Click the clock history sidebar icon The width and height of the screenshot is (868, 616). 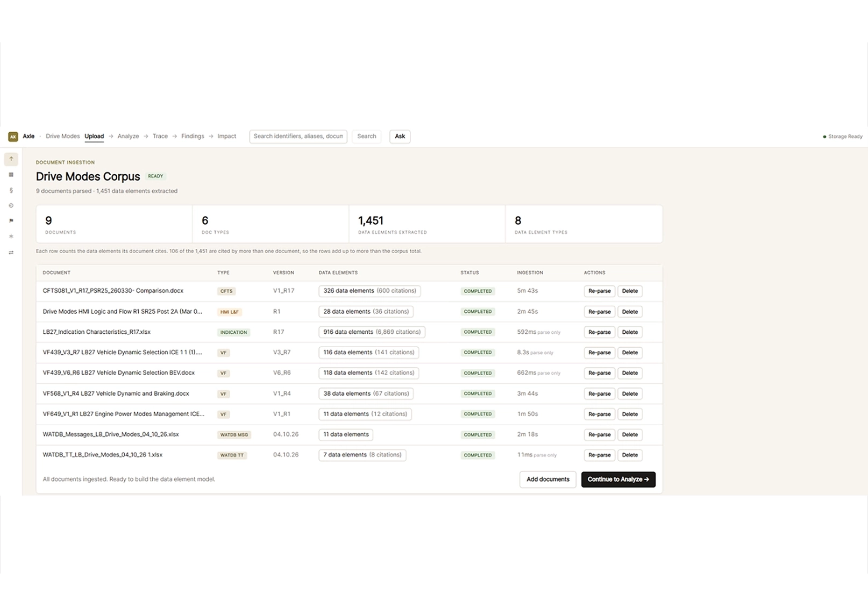pyautogui.click(x=11, y=206)
